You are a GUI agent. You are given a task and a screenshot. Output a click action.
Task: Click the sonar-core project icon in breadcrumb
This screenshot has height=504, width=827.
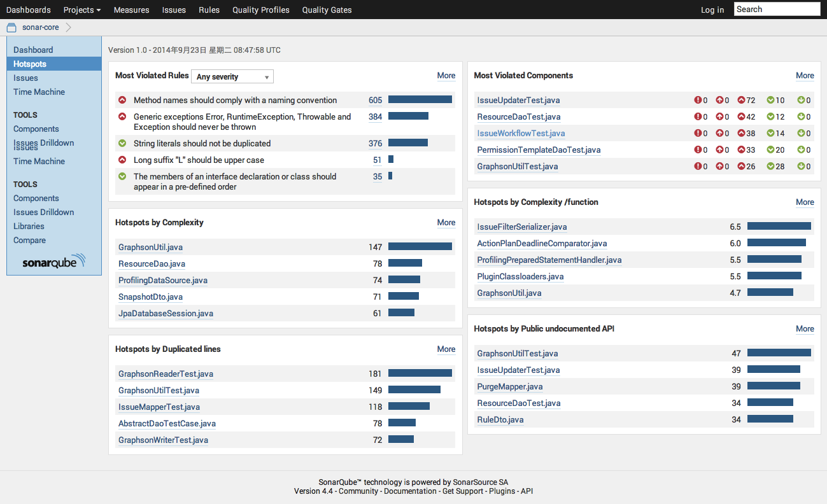click(11, 27)
